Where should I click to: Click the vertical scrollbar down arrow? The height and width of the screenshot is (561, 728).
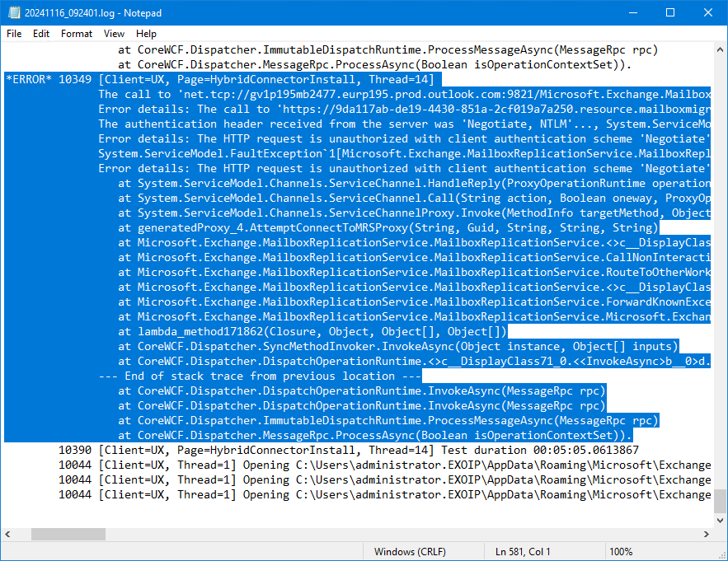(x=720, y=521)
